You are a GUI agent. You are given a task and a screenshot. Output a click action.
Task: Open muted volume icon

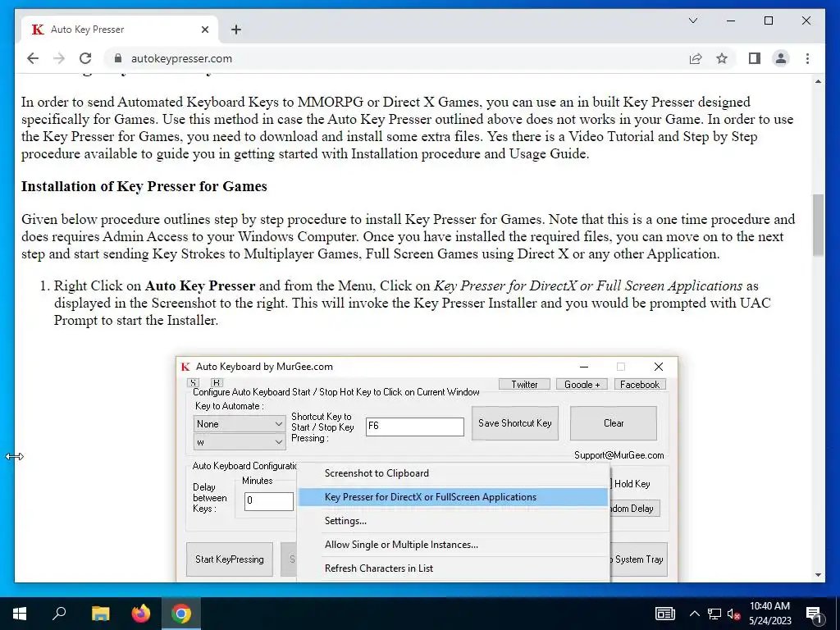[733, 614]
